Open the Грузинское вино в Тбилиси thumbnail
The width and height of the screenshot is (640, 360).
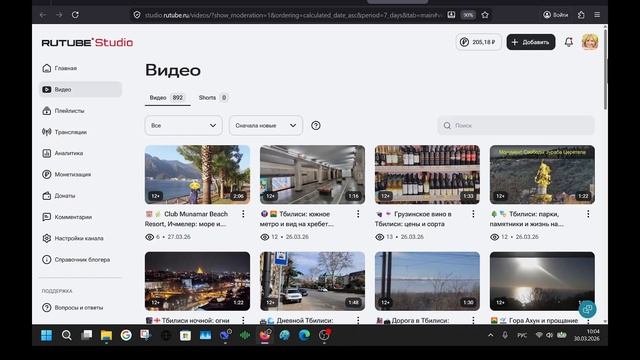(427, 174)
